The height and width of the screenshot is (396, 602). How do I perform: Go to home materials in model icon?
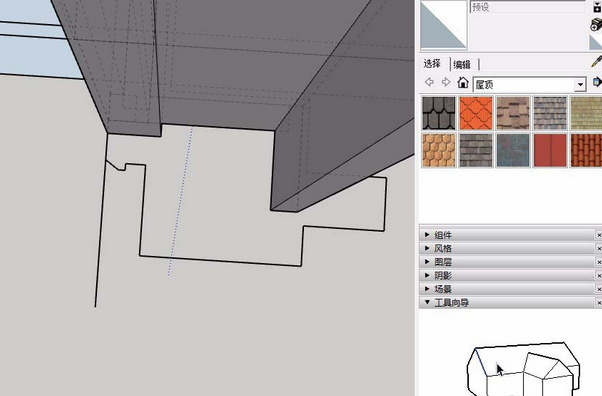coord(463,82)
